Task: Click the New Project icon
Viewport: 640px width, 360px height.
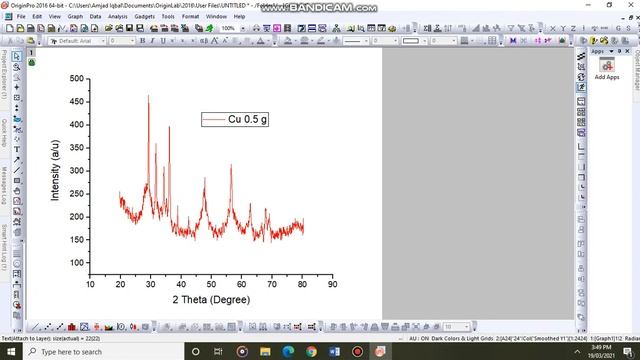Action: 10,28
